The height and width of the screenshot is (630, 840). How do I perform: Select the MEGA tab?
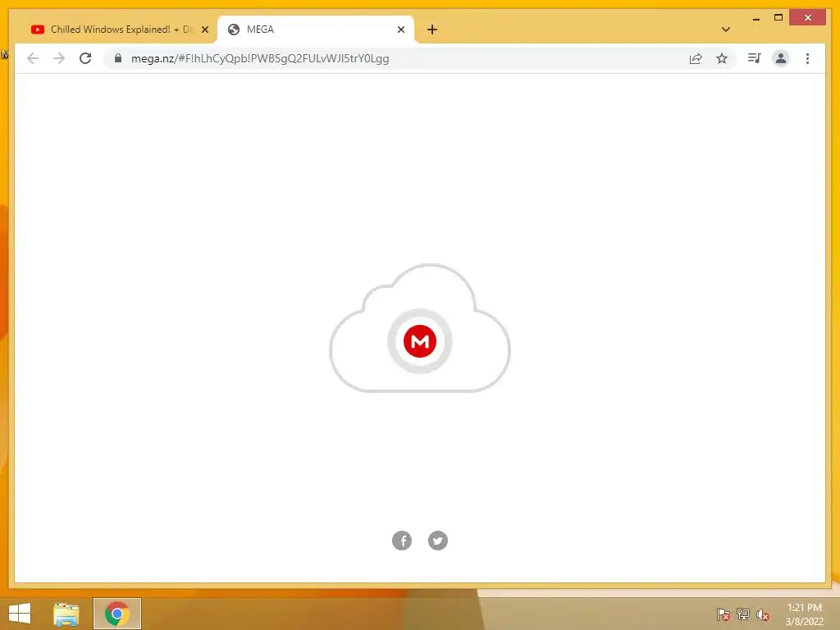pos(315,30)
